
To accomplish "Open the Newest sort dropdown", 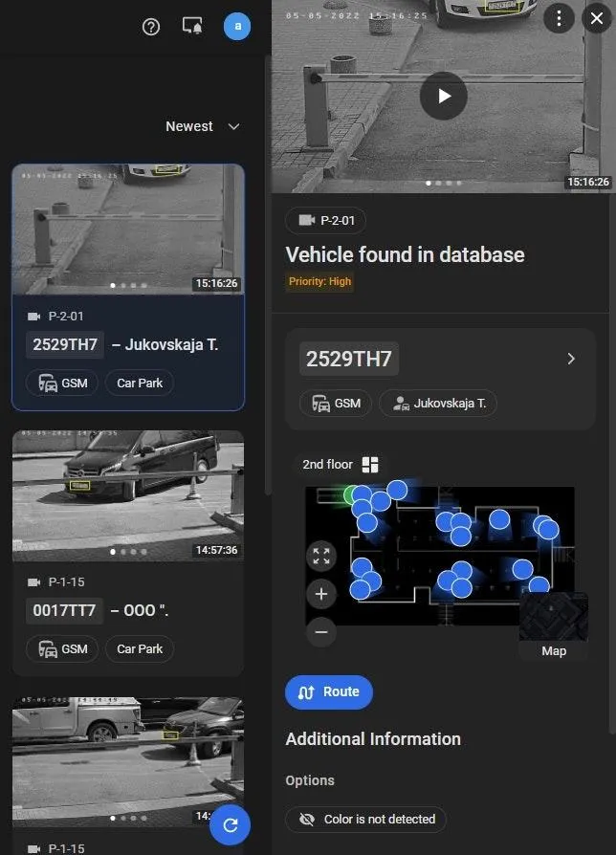I will (x=202, y=126).
